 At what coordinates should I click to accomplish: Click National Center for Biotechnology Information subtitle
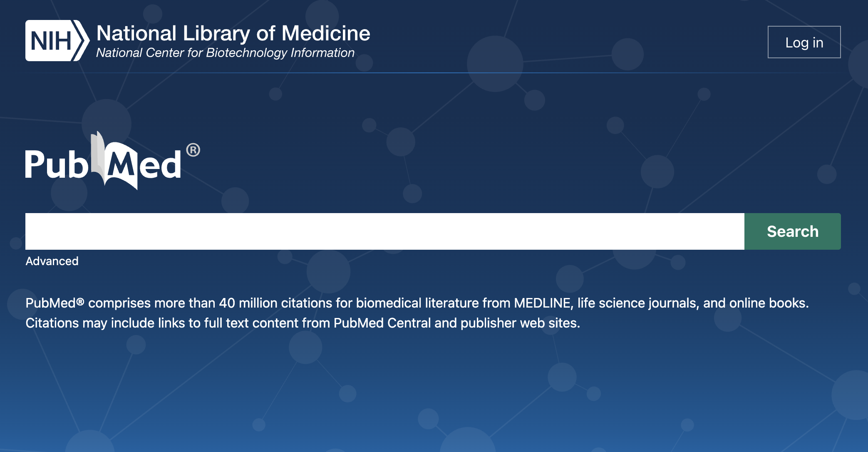click(x=225, y=53)
